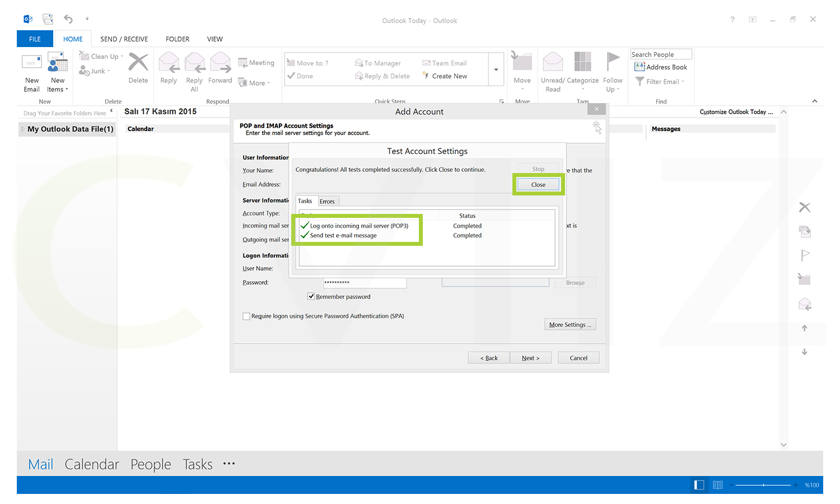Image resolution: width=840 pixels, height=504 pixels.
Task: Click Customize Outlook Today link
Action: (736, 112)
